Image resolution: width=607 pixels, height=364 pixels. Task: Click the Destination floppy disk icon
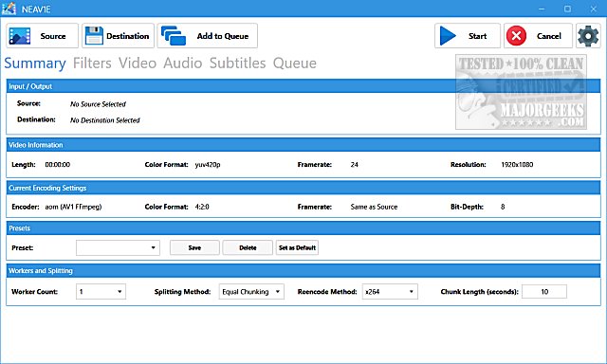94,36
